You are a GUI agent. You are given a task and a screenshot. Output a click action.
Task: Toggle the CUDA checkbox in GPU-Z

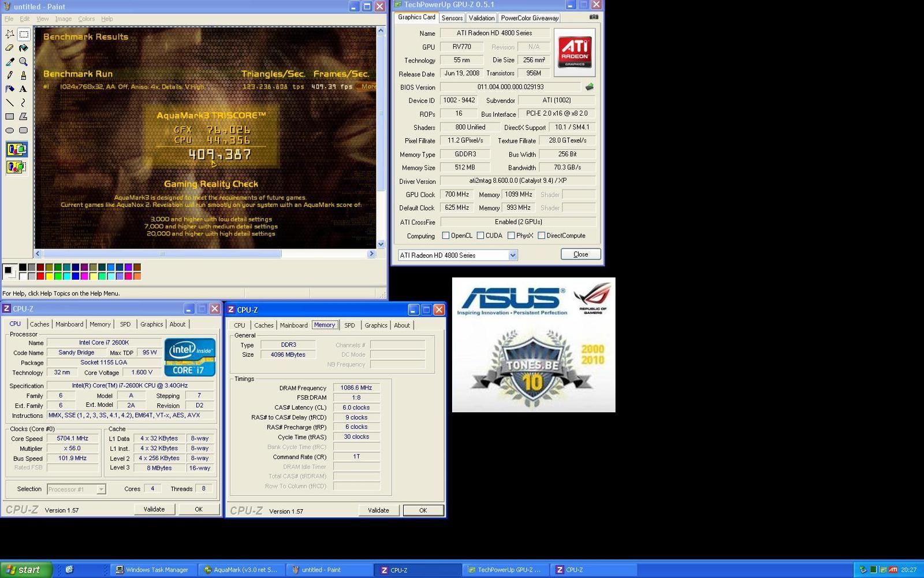(x=480, y=235)
